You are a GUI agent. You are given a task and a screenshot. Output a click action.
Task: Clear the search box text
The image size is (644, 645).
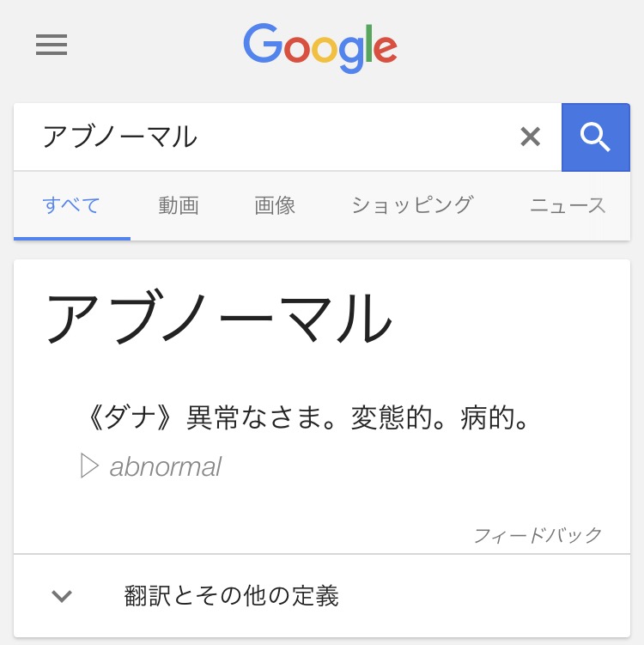(531, 137)
